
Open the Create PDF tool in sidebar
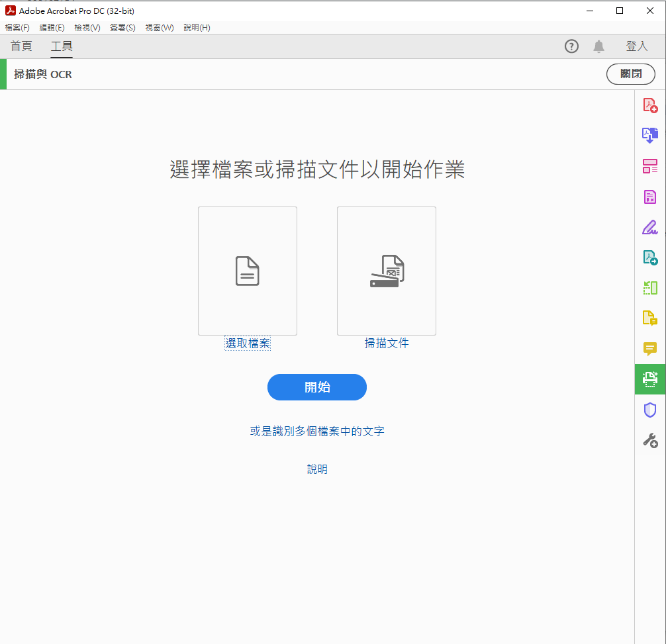coord(650,105)
